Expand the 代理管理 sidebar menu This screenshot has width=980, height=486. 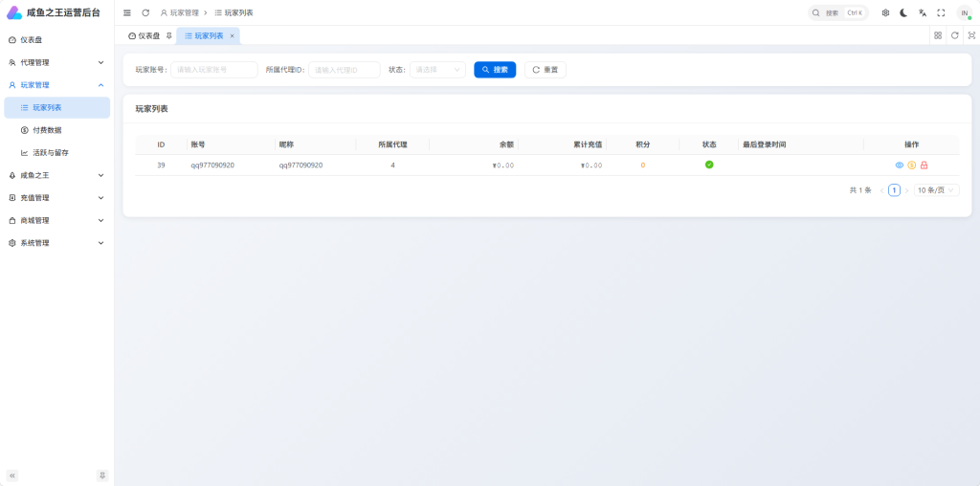click(x=56, y=62)
